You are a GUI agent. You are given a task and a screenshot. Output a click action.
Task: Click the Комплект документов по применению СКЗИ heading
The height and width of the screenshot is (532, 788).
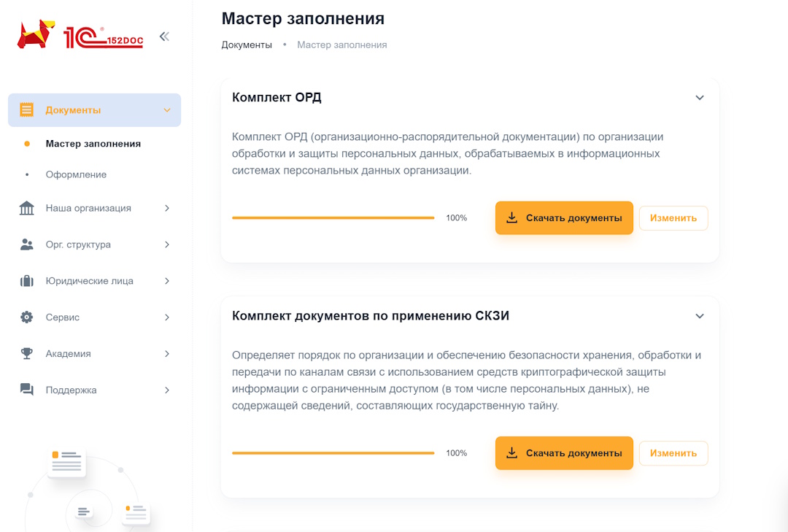371,316
